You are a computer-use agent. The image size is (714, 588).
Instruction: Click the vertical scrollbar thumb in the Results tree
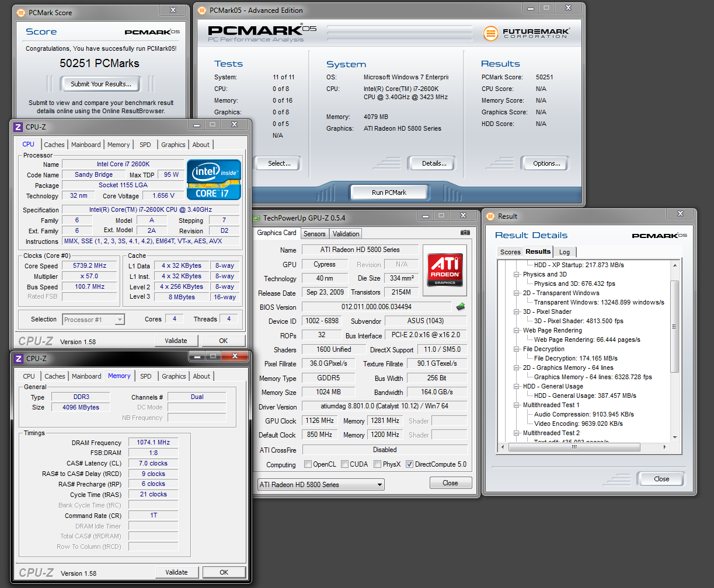(x=674, y=326)
